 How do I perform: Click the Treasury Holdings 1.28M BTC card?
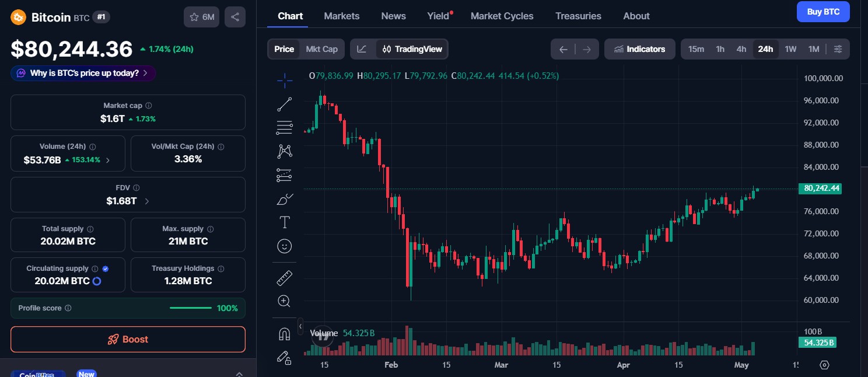click(x=188, y=275)
